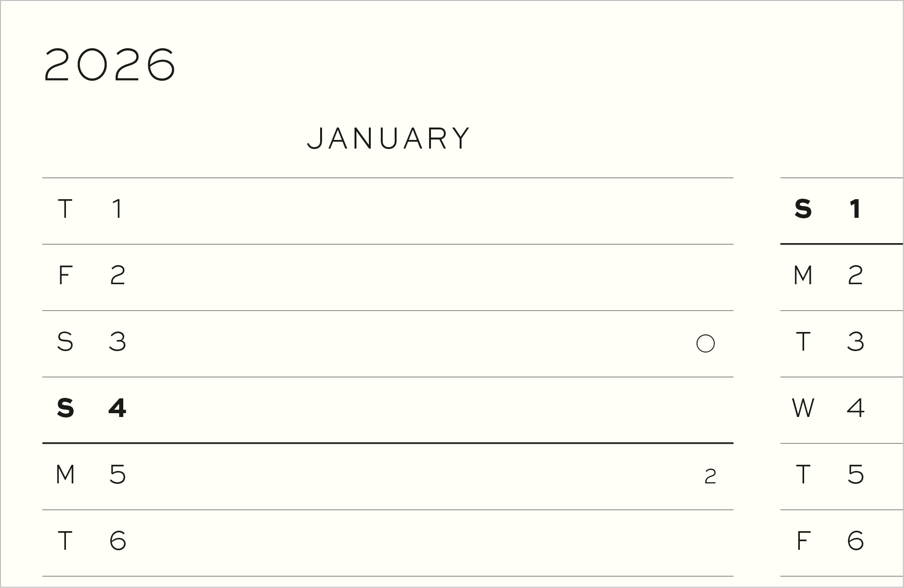Select the Thursday January 1 row
The image size is (904, 588).
(x=387, y=211)
